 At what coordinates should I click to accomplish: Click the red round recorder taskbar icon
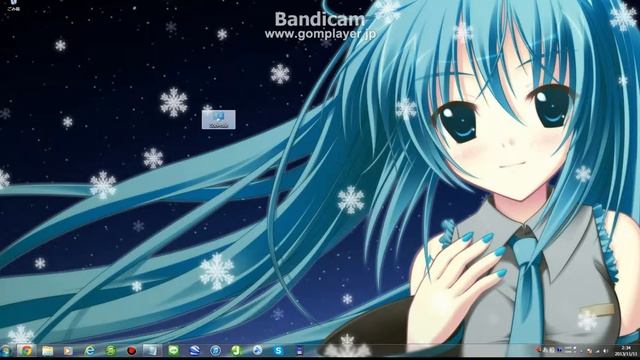point(131,351)
